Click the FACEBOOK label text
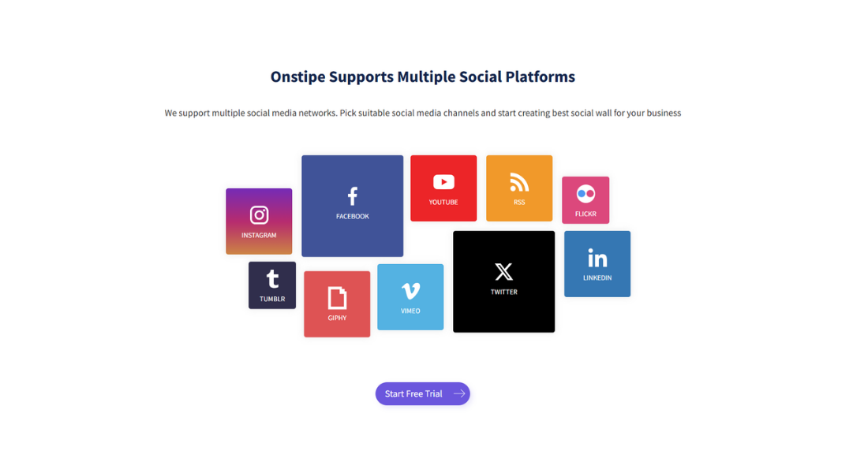 click(352, 215)
